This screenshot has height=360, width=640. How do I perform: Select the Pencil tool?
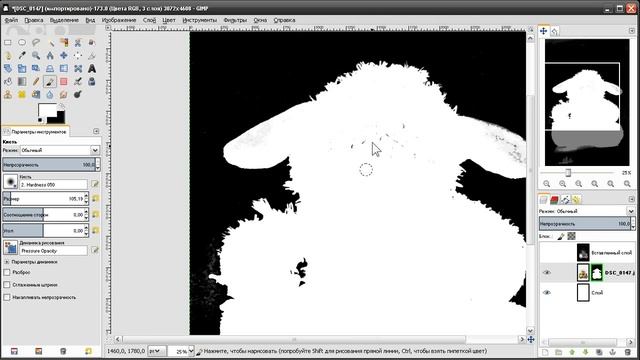(x=36, y=82)
